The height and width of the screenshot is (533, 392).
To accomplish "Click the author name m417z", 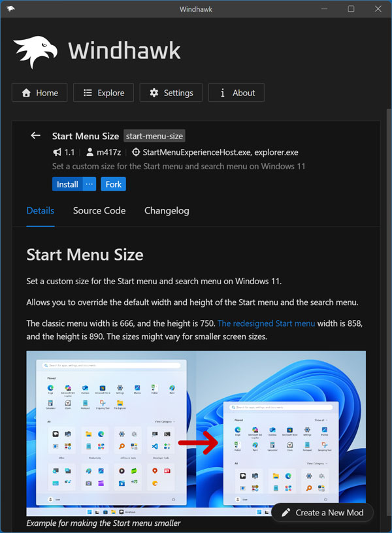I will pyautogui.click(x=109, y=152).
